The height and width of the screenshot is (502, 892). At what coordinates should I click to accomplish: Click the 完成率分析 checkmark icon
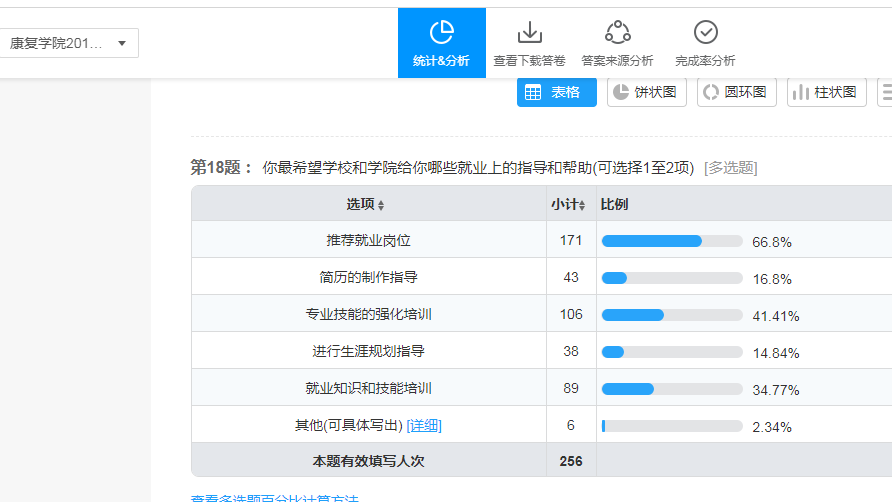tap(705, 34)
